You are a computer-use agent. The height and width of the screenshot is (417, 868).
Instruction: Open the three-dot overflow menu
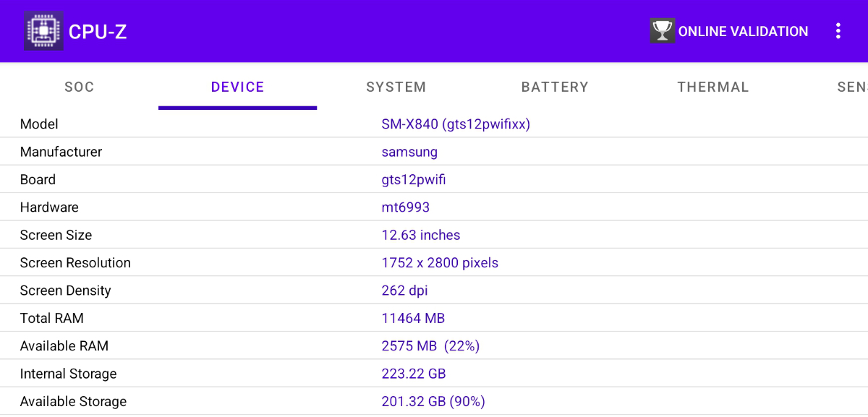pos(838,31)
